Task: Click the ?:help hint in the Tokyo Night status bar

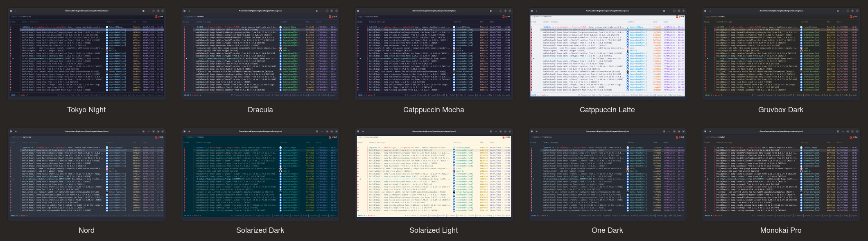Action: click(151, 95)
